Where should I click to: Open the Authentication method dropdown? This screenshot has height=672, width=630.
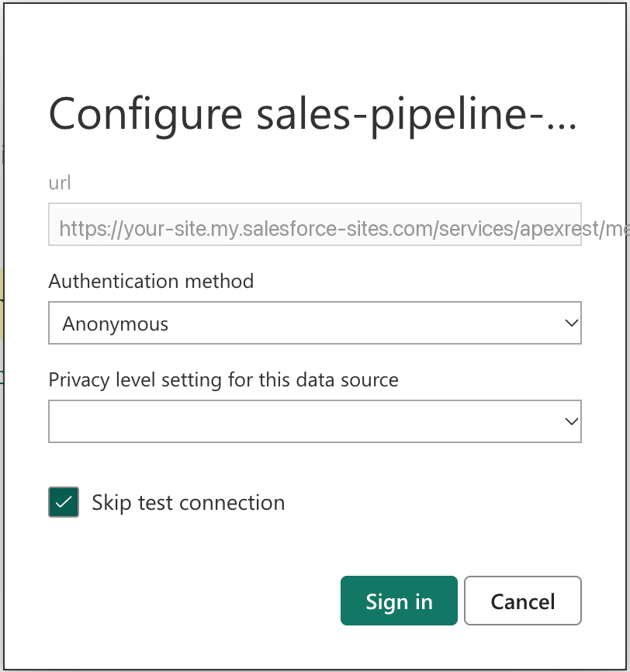[x=314, y=323]
